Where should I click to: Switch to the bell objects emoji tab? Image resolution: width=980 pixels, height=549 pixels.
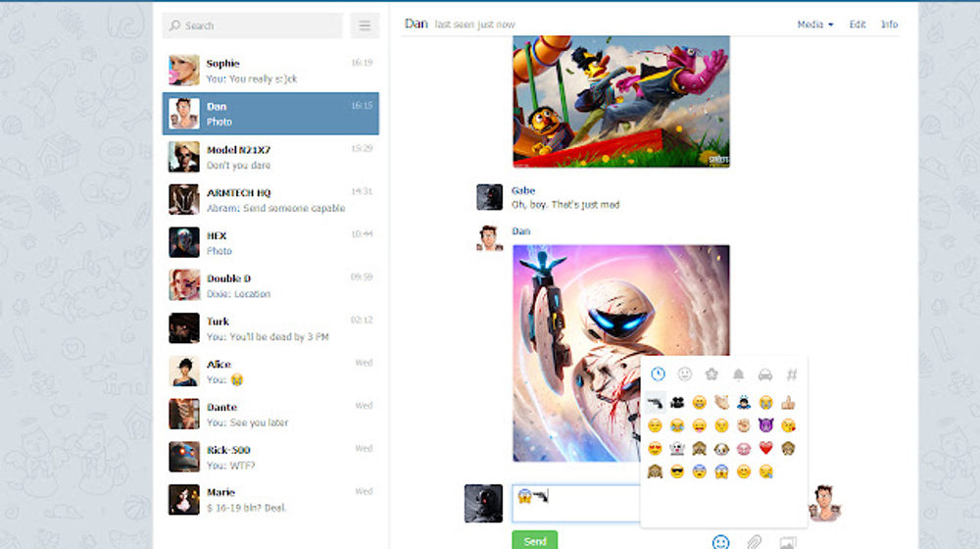[738, 374]
